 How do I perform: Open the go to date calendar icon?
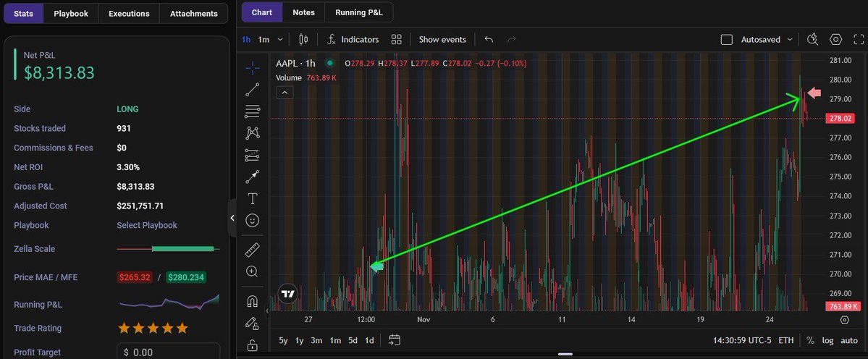394,340
